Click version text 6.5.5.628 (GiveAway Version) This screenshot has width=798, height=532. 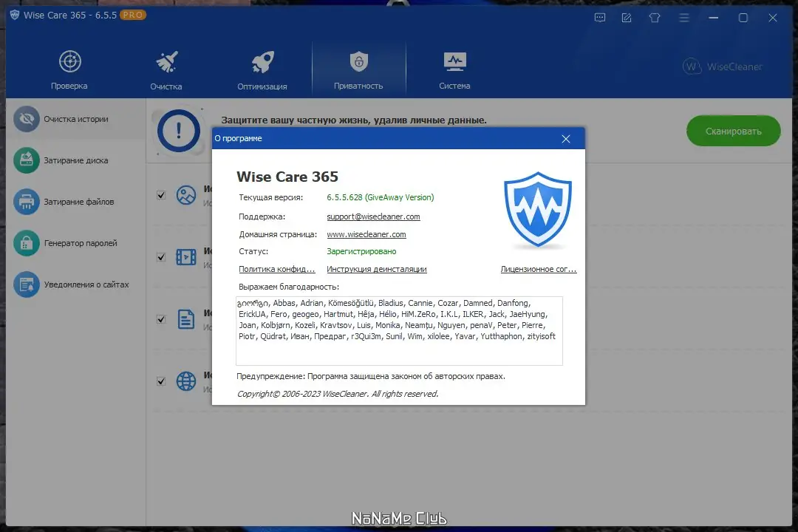click(381, 197)
